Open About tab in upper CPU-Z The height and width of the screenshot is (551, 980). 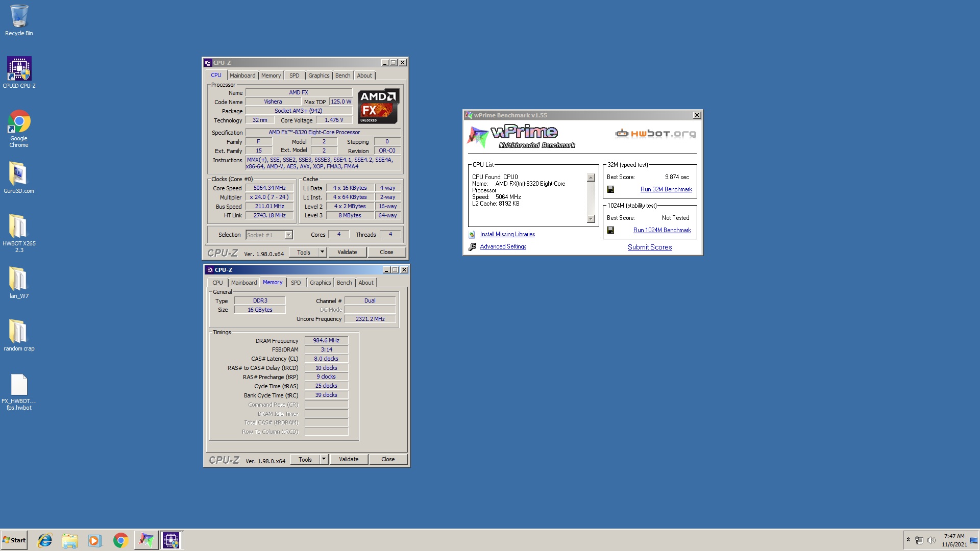[364, 76]
